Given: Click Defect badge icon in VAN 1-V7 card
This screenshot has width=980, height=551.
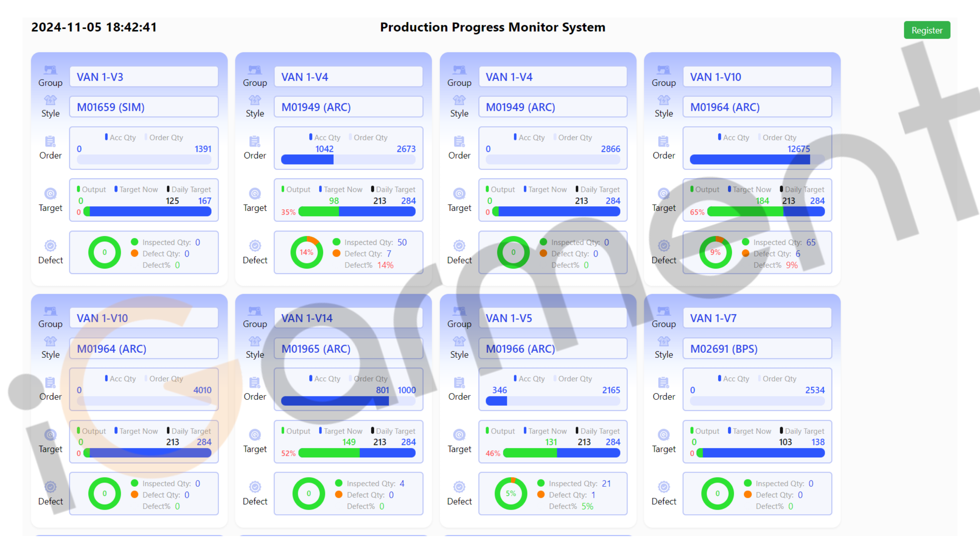Looking at the screenshot, I should [663, 487].
